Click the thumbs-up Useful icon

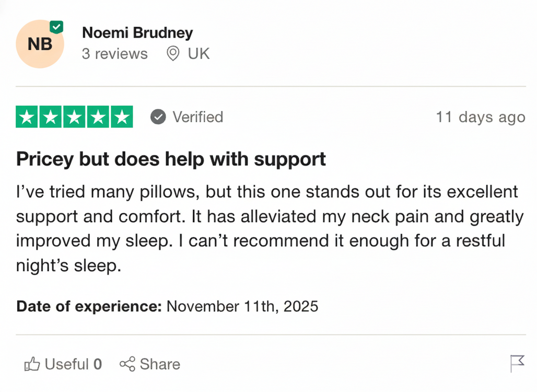(x=32, y=364)
